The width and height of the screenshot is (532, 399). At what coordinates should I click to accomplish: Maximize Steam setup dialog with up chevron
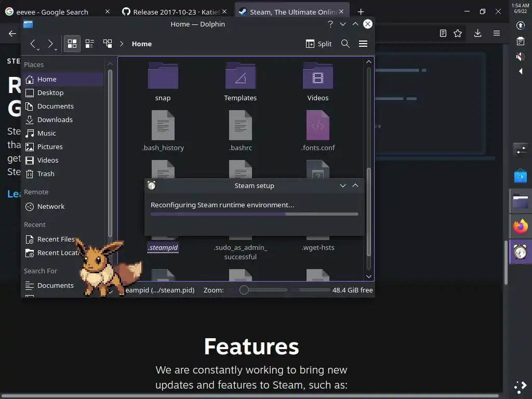click(355, 185)
